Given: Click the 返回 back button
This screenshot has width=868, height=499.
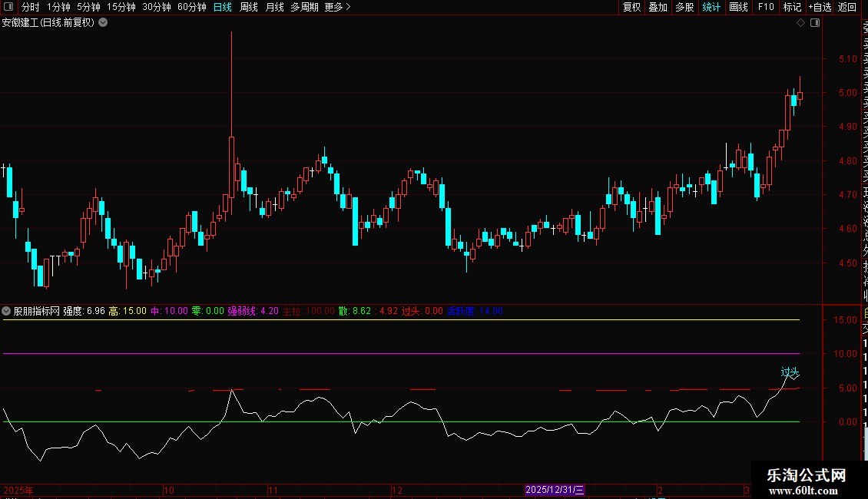Looking at the screenshot, I should [847, 7].
